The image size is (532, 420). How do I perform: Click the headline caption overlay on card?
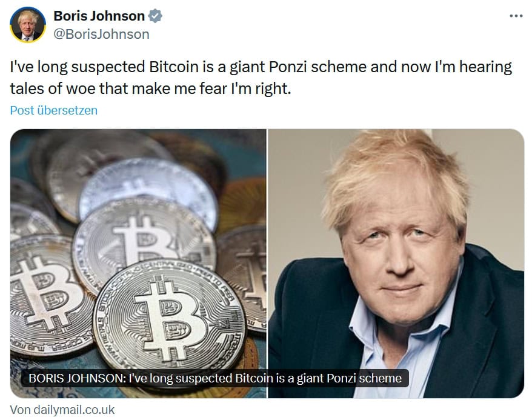tap(215, 378)
